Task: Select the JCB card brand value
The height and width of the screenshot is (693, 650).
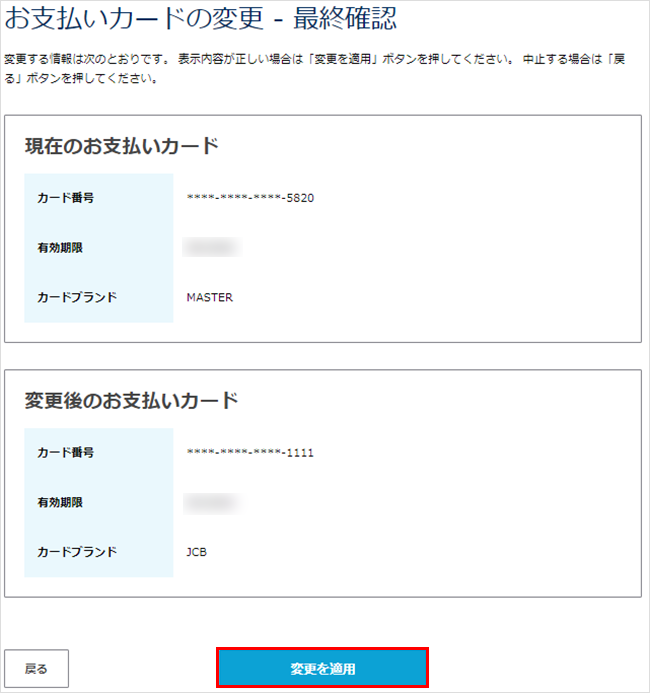Action: [197, 552]
